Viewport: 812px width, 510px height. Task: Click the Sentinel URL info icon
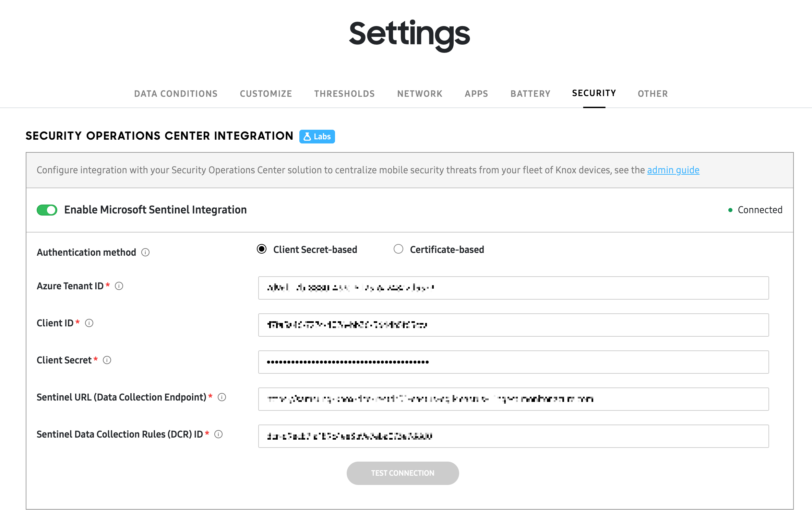(x=222, y=397)
